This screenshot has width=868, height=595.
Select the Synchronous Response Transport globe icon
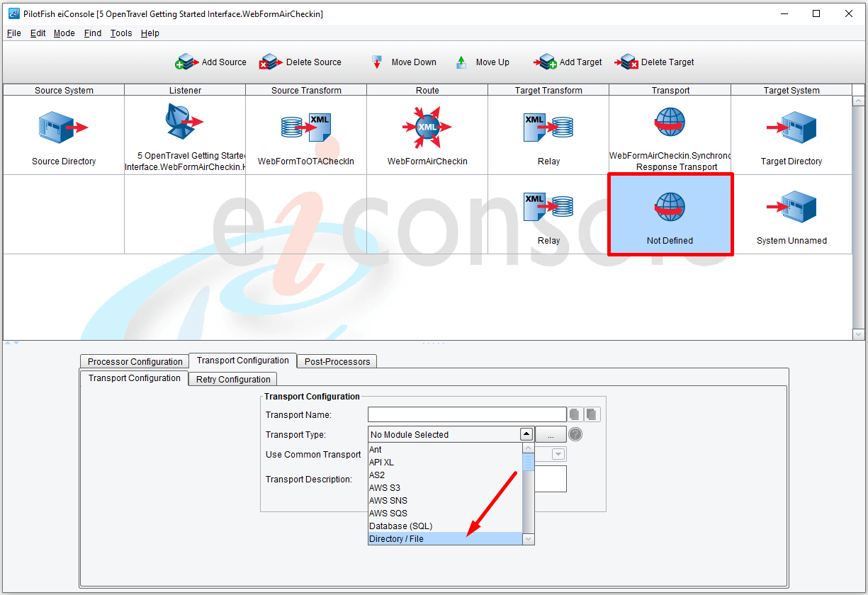[x=670, y=122]
